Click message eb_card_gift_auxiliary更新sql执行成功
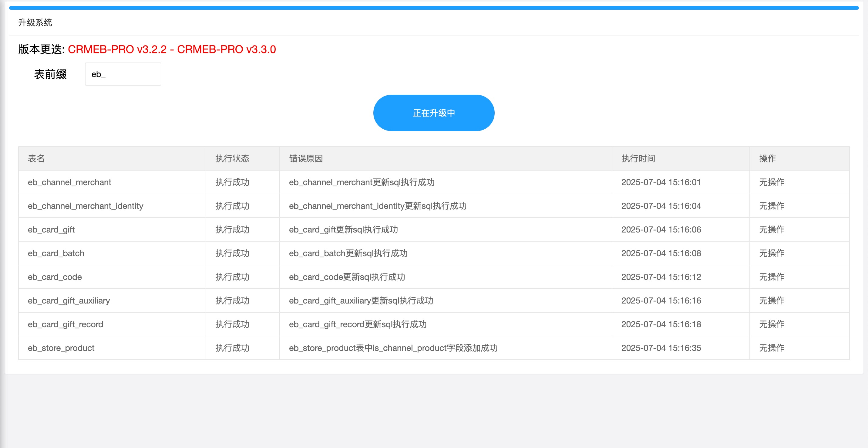 tap(361, 301)
